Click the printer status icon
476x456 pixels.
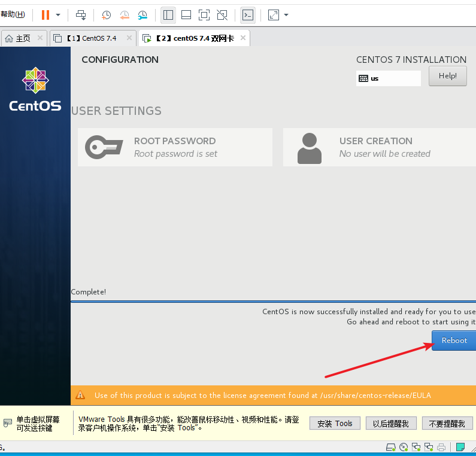point(441,447)
